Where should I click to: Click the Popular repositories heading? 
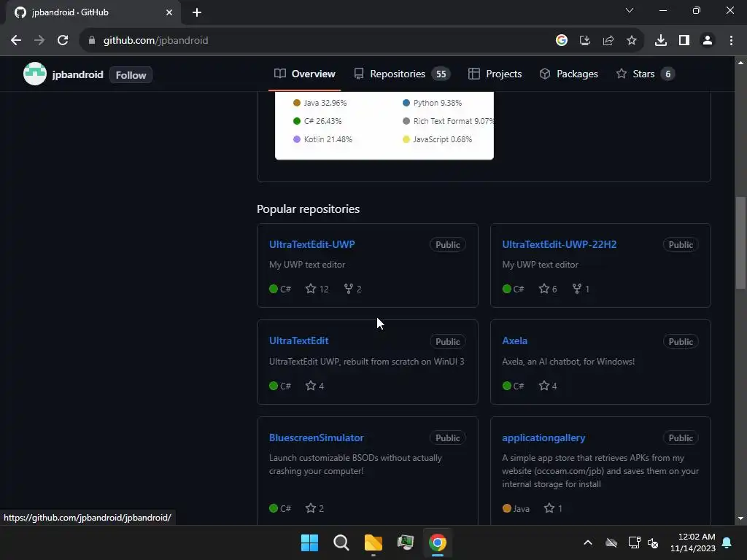(309, 209)
